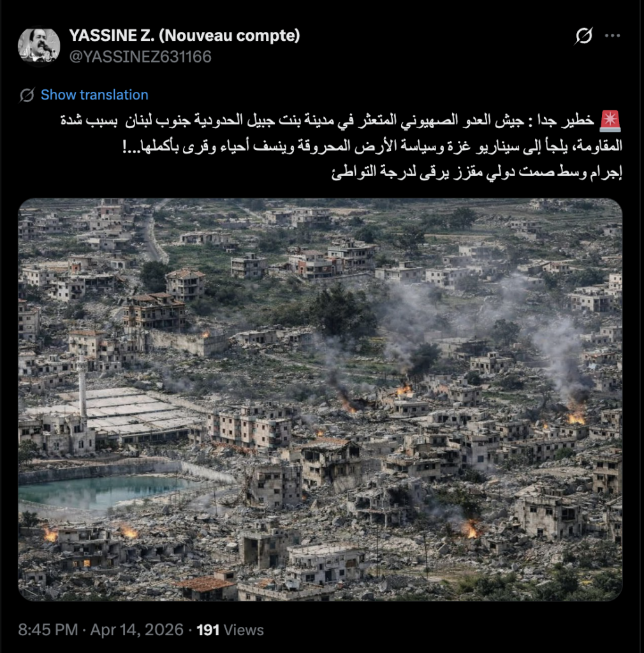
Task: View the 191 Views count details
Action: point(230,630)
